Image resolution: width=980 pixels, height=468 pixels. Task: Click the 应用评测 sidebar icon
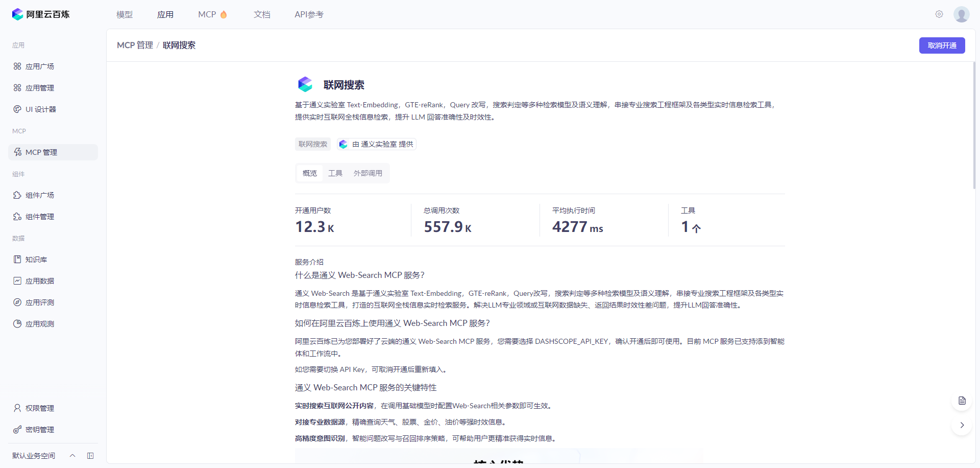(x=17, y=302)
